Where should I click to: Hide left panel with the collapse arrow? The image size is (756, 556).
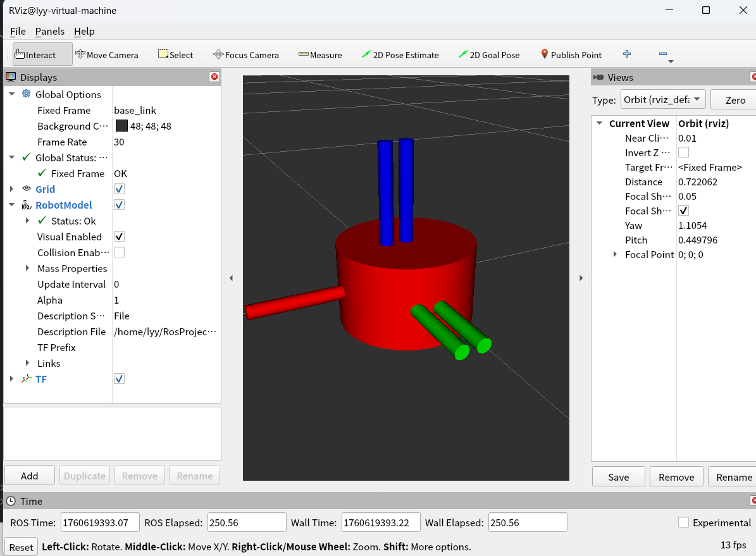pos(232,278)
